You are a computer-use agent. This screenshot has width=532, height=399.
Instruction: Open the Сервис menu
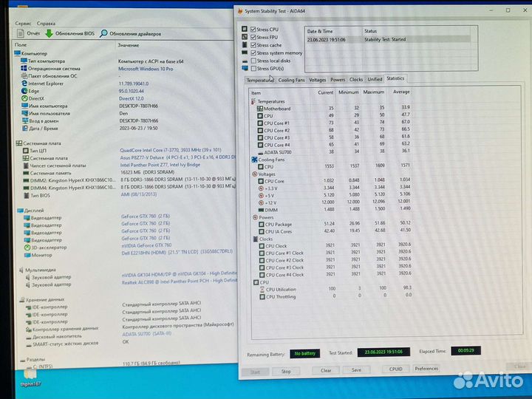(x=23, y=24)
